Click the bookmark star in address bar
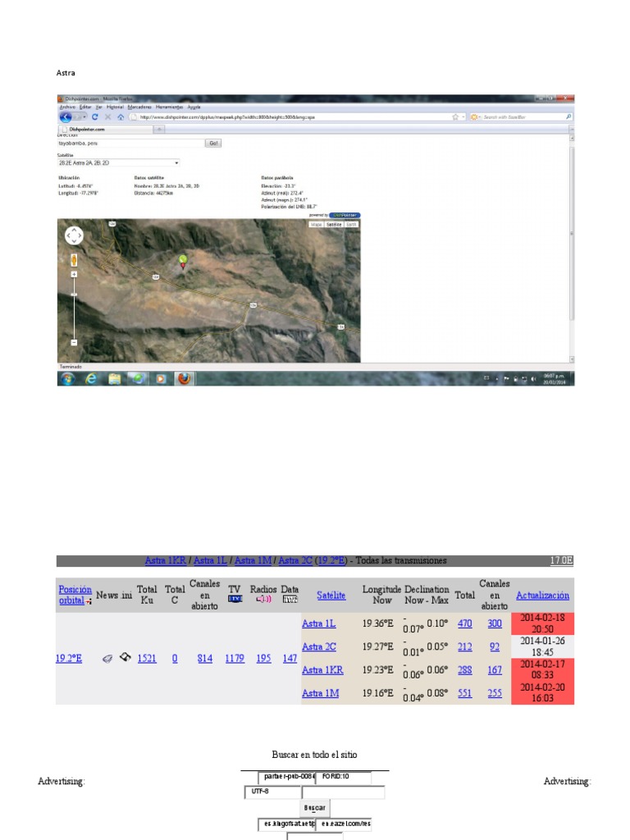This screenshot has height=840, width=630. pyautogui.click(x=455, y=116)
